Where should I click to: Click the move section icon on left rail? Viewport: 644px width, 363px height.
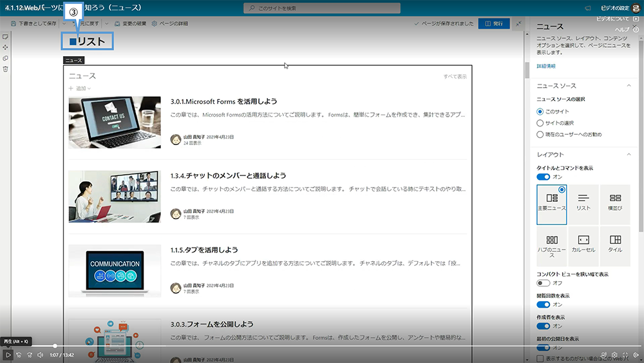(x=5, y=47)
